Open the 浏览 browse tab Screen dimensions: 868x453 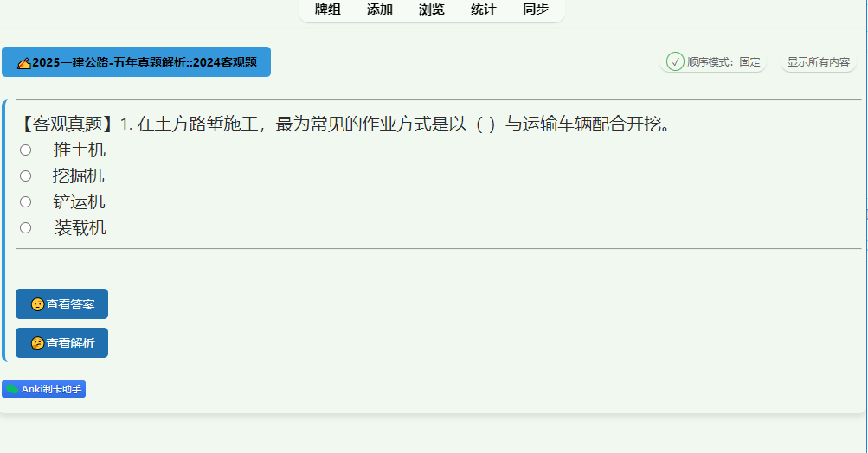[x=432, y=10]
